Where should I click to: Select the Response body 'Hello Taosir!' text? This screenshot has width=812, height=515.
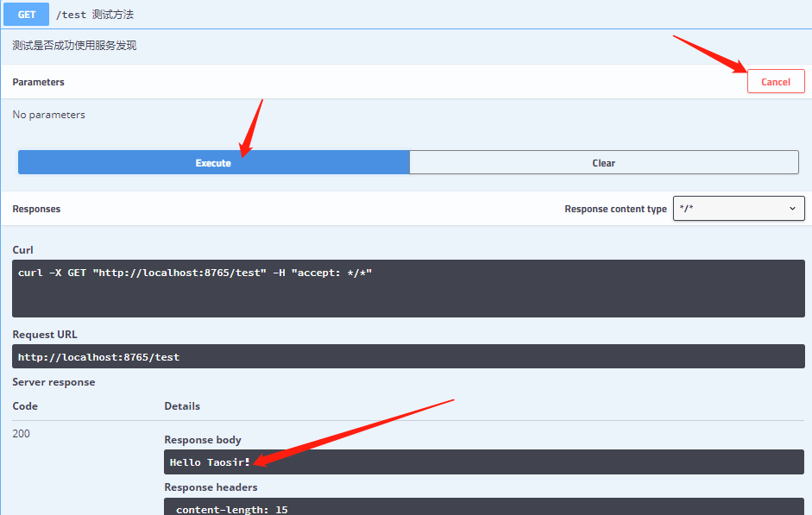coord(209,461)
